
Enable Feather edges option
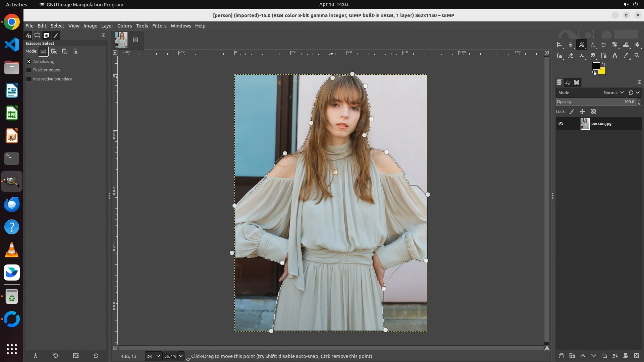tap(29, 70)
